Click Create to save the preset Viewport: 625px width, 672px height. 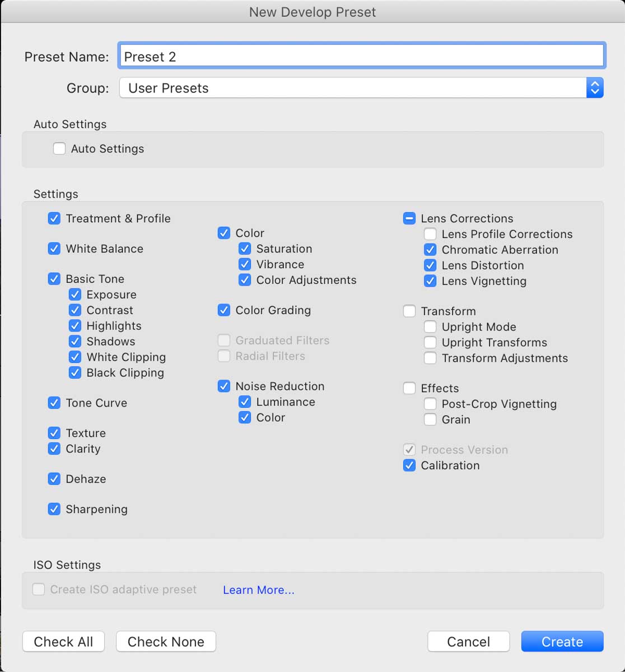(x=562, y=642)
